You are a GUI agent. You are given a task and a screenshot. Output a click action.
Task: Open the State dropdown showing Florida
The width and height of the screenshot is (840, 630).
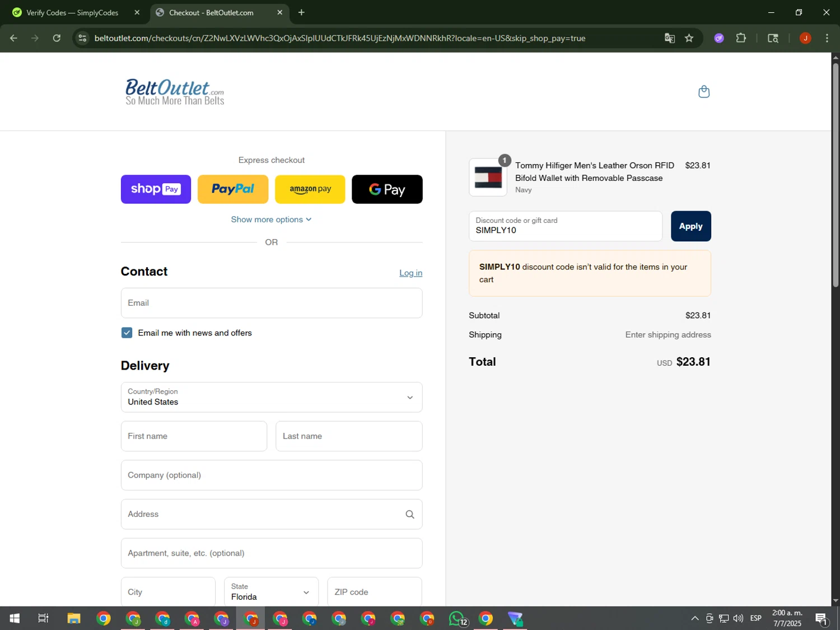point(272,592)
